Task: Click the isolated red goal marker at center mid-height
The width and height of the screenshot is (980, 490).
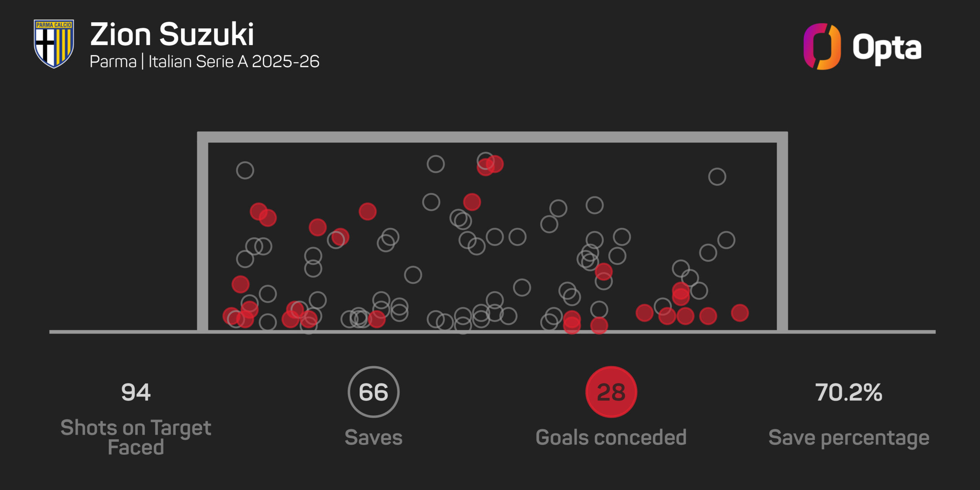Action: pos(472,202)
